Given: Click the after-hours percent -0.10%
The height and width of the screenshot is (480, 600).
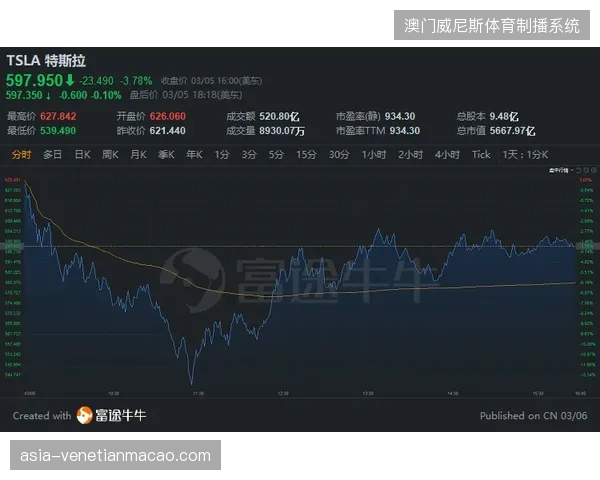Looking at the screenshot, I should [106, 95].
